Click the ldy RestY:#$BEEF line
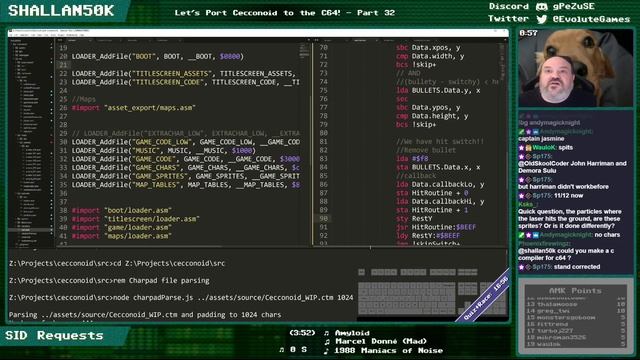The height and width of the screenshot is (360, 640). pos(428,236)
